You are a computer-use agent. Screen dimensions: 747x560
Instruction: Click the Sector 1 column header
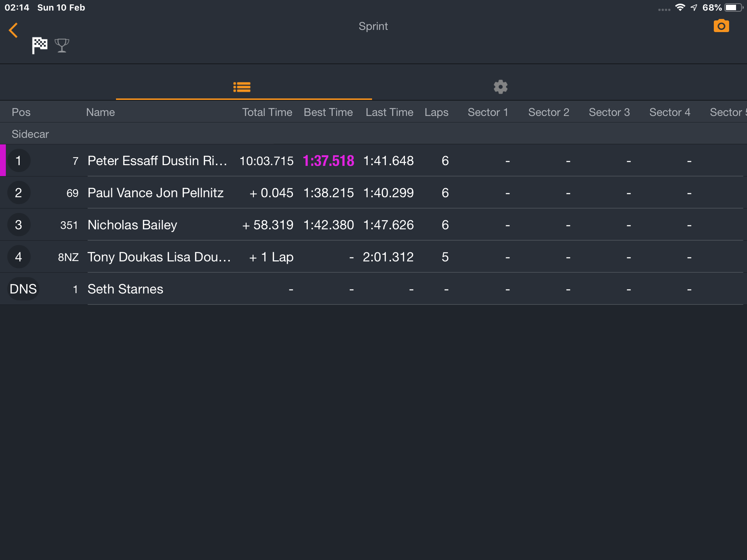coord(488,112)
